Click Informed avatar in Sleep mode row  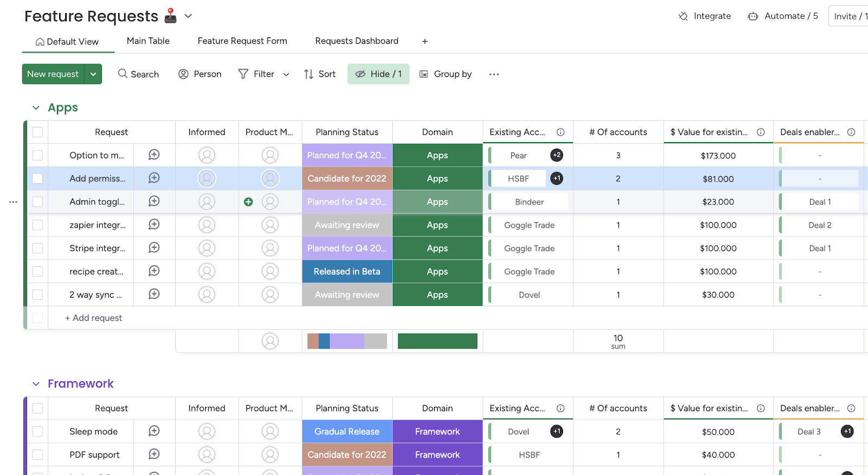[x=207, y=432]
